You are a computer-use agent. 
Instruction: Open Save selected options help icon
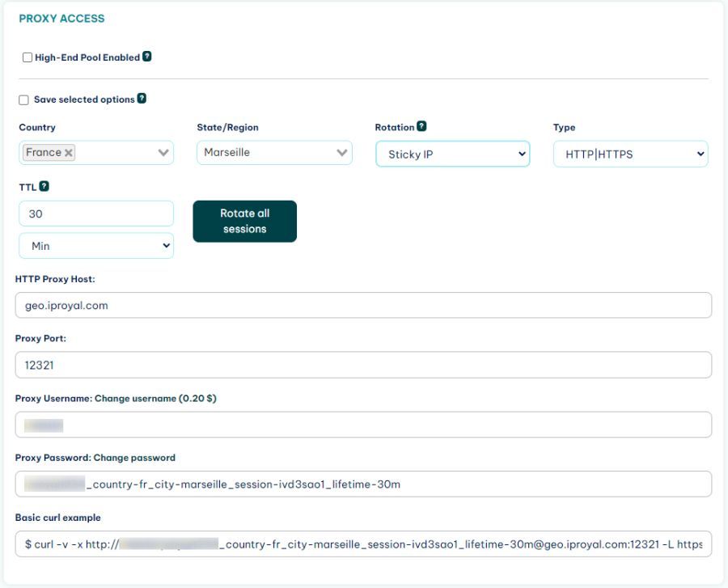coord(142,99)
